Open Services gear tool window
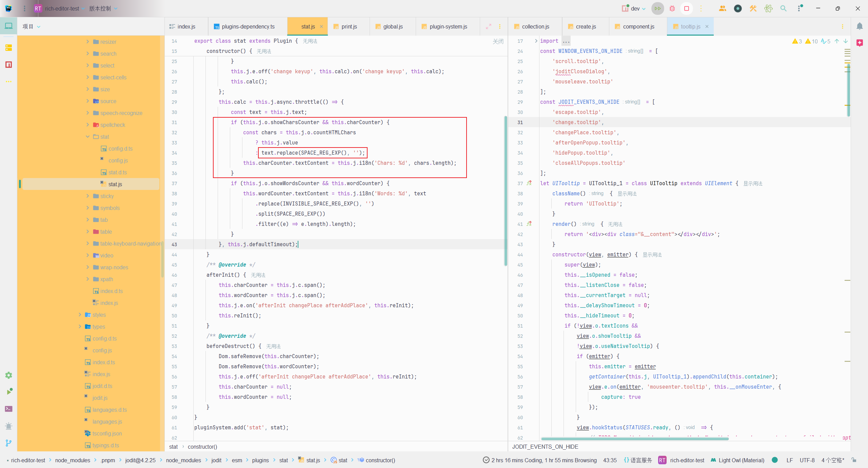The height and width of the screenshot is (468, 868). pos(8,375)
